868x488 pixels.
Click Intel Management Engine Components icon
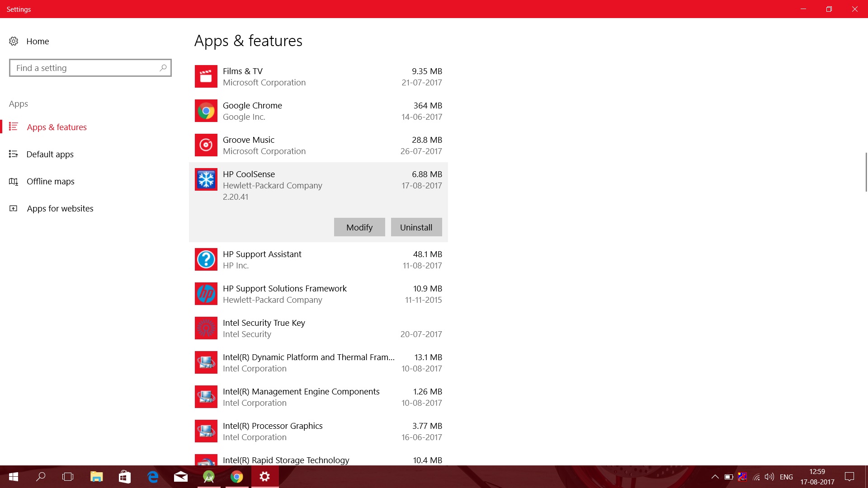[206, 397]
